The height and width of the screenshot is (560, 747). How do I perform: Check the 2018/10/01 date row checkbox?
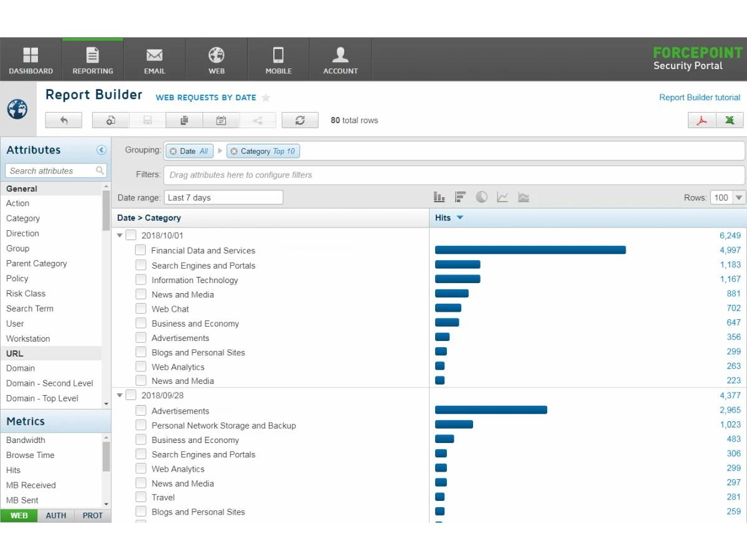(131, 235)
